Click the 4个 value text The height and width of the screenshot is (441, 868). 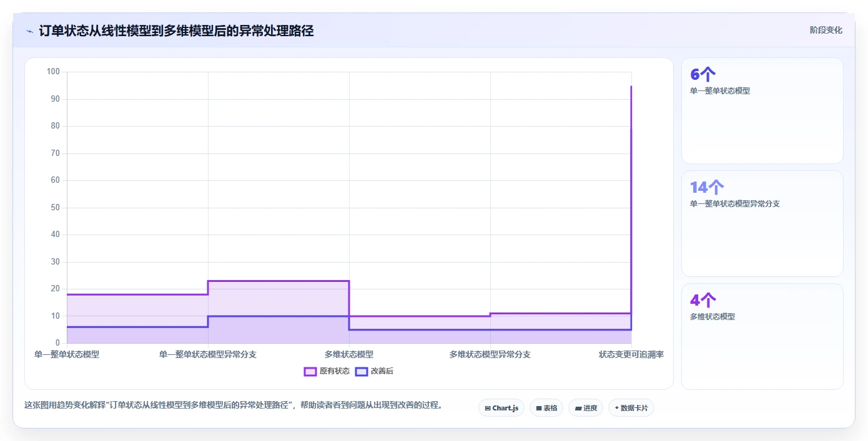(x=703, y=300)
